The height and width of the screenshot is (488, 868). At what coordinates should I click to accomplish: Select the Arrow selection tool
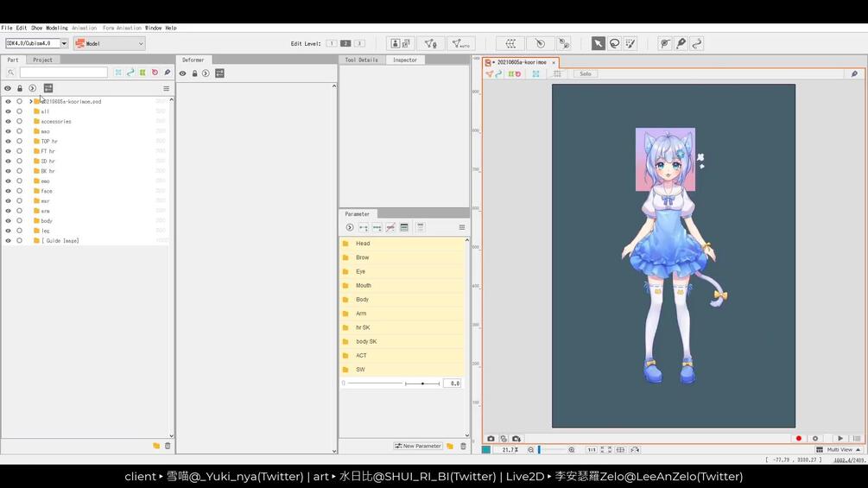tap(598, 43)
